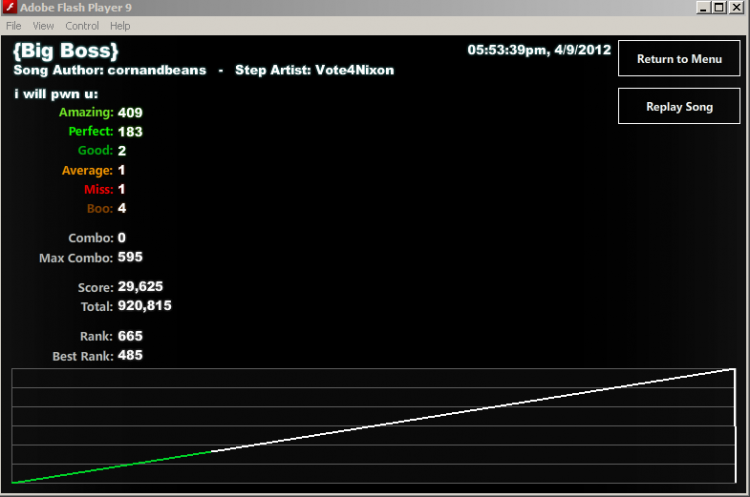Open the Control menu
Viewport: 750px width, 497px height.
click(82, 26)
